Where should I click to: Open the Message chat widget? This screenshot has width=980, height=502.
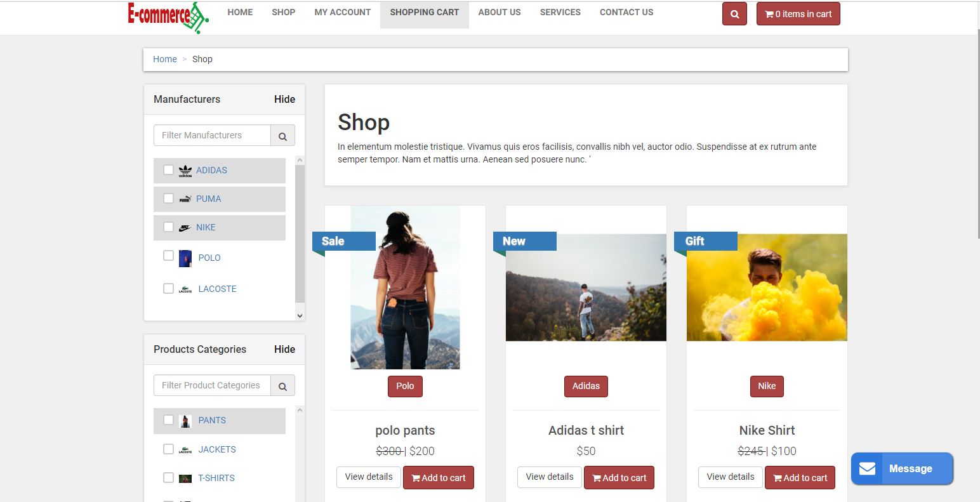[902, 469]
